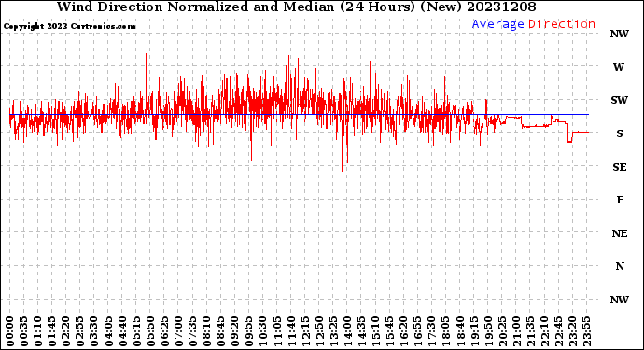Click the 'W' axis label
644x350 pixels.
(619, 67)
